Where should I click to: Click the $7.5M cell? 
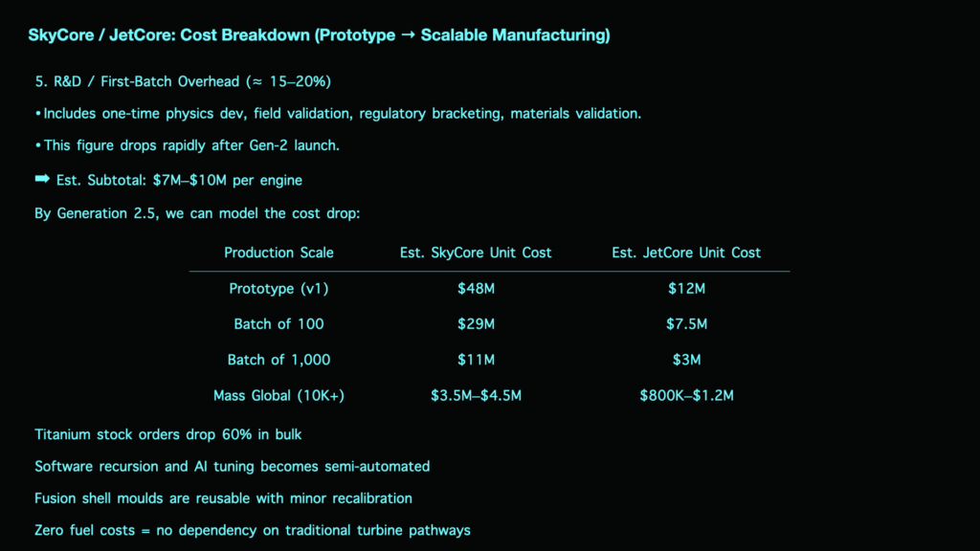pyautogui.click(x=686, y=324)
